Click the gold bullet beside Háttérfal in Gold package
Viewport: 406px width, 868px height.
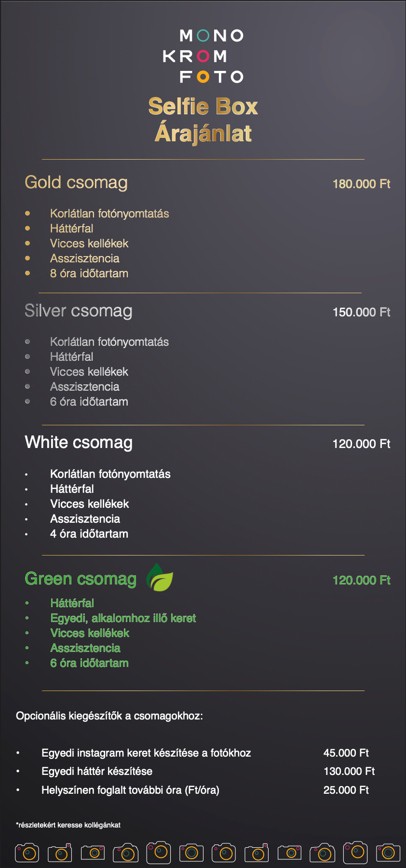click(27, 228)
